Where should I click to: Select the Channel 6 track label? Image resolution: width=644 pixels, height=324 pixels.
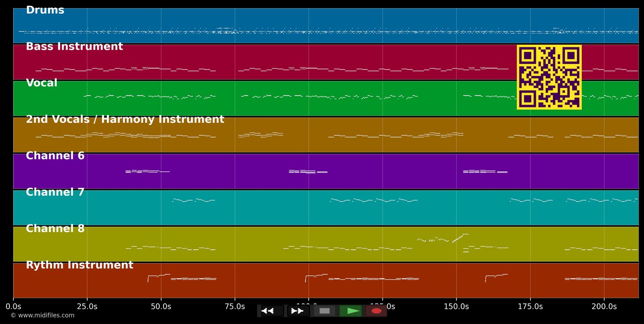(55, 156)
